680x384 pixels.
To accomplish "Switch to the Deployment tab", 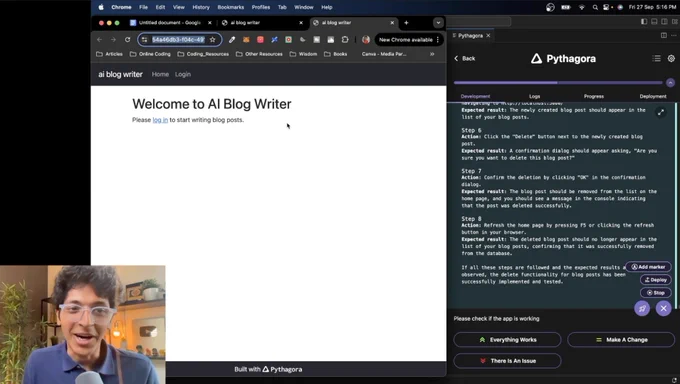I will [653, 96].
